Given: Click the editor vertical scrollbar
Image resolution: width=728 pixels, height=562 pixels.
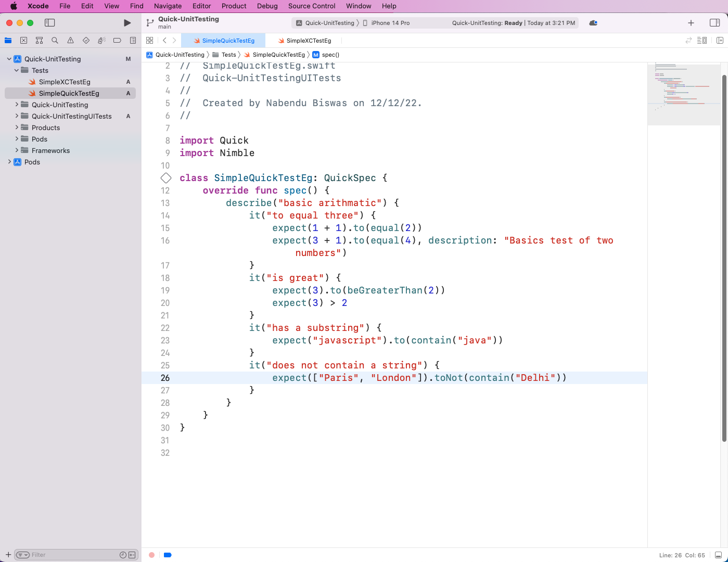Looking at the screenshot, I should 724,259.
